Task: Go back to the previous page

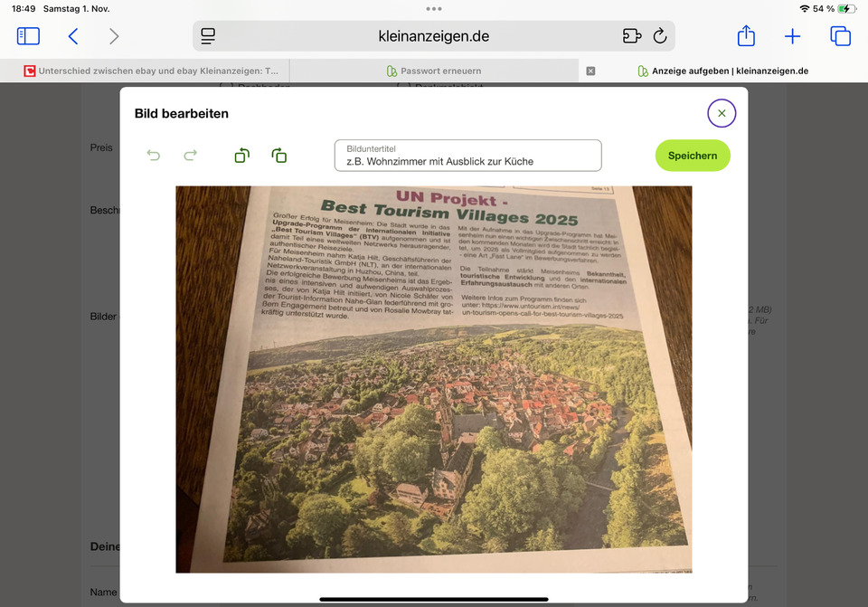Action: pos(73,36)
